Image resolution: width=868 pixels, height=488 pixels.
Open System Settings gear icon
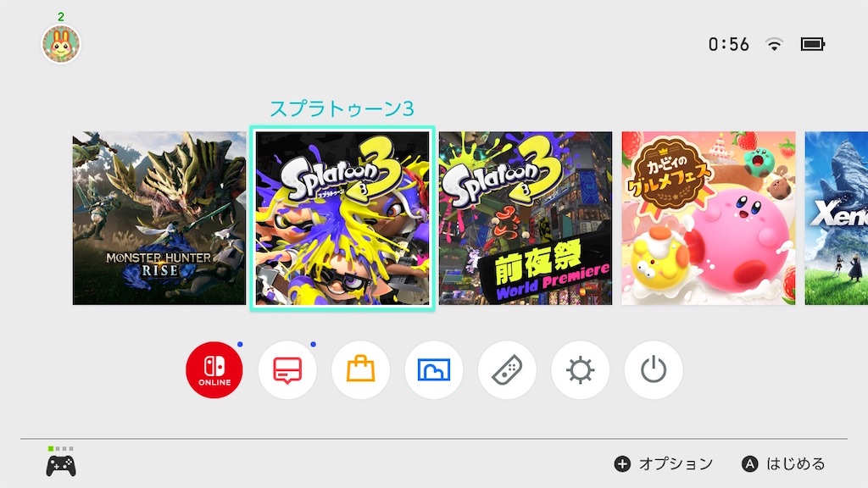pos(580,369)
